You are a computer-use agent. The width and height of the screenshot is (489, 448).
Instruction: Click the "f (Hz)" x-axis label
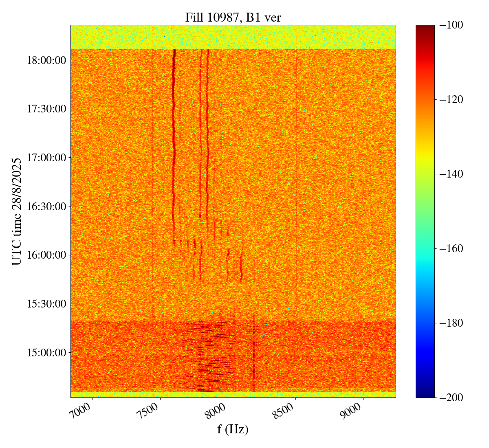pyautogui.click(x=233, y=429)
